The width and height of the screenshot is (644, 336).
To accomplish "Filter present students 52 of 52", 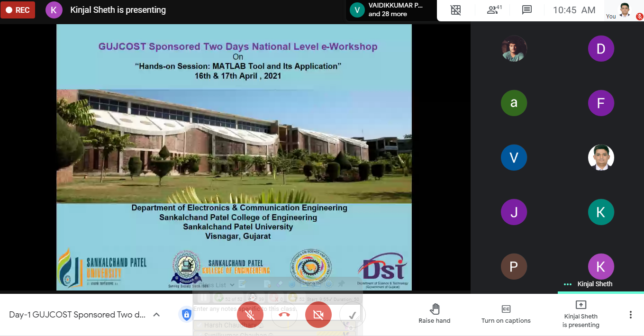I will coord(228,298).
